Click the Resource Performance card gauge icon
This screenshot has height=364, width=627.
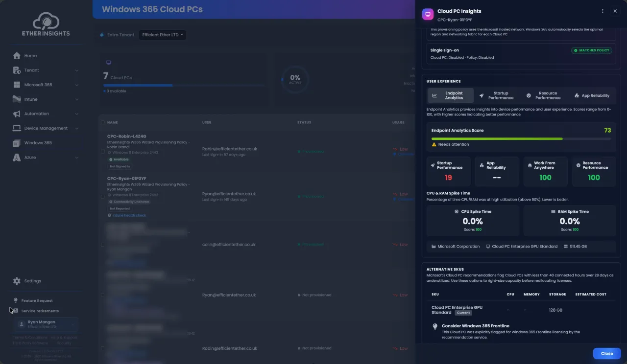pyautogui.click(x=578, y=165)
